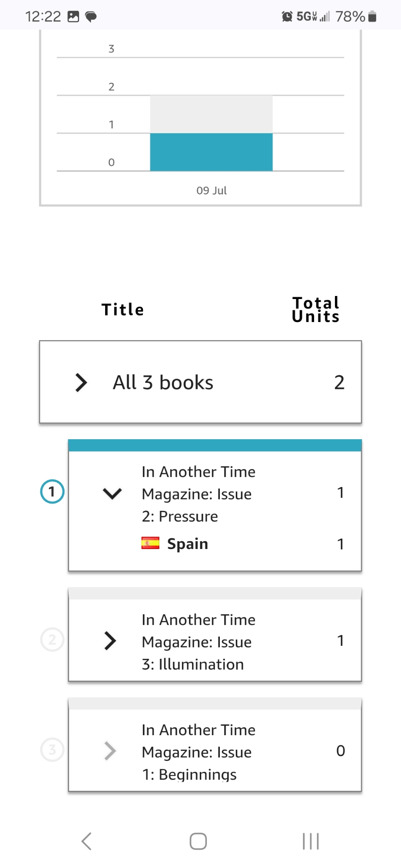Expand Issue 1: Beginnings row chevron
Screen dimensions: 401x868
pos(110,751)
